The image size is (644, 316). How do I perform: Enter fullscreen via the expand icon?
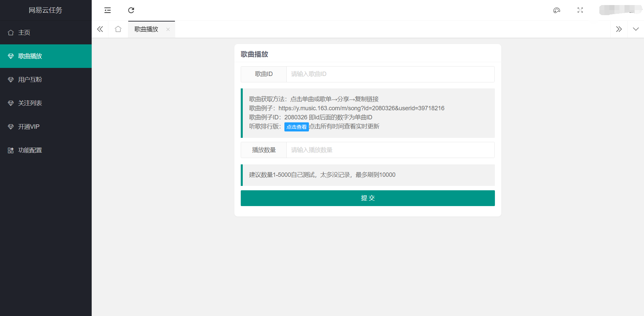point(580,10)
